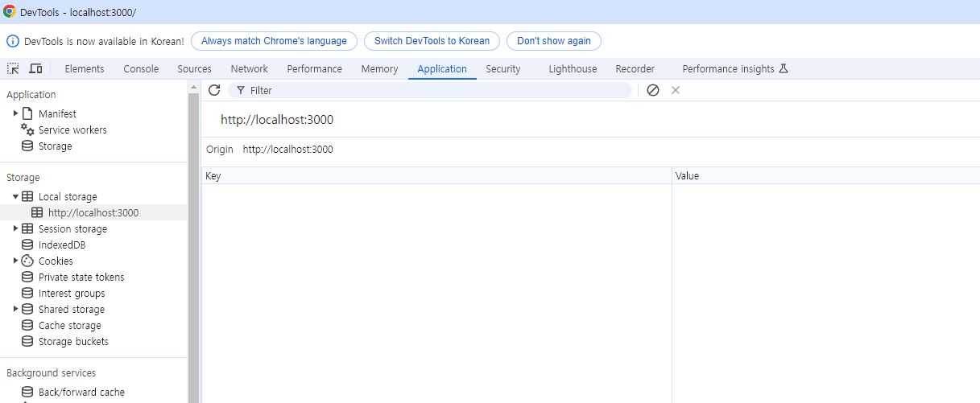Switch to the Network tab

point(250,69)
